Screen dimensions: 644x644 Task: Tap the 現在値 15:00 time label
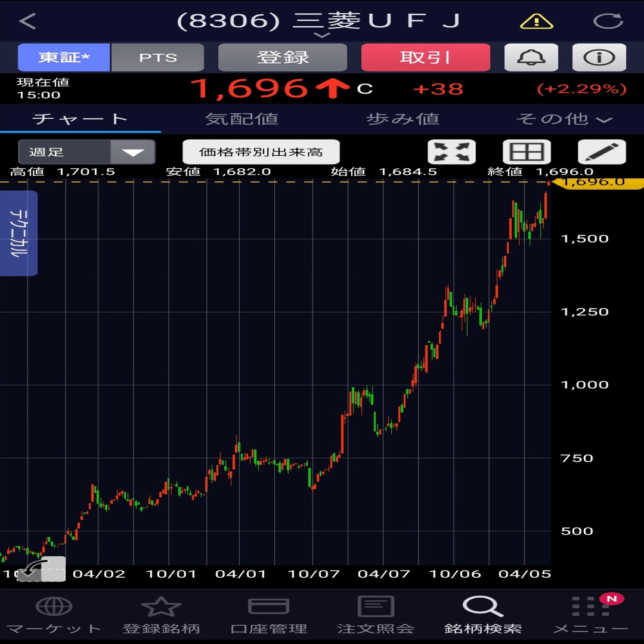click(43, 88)
